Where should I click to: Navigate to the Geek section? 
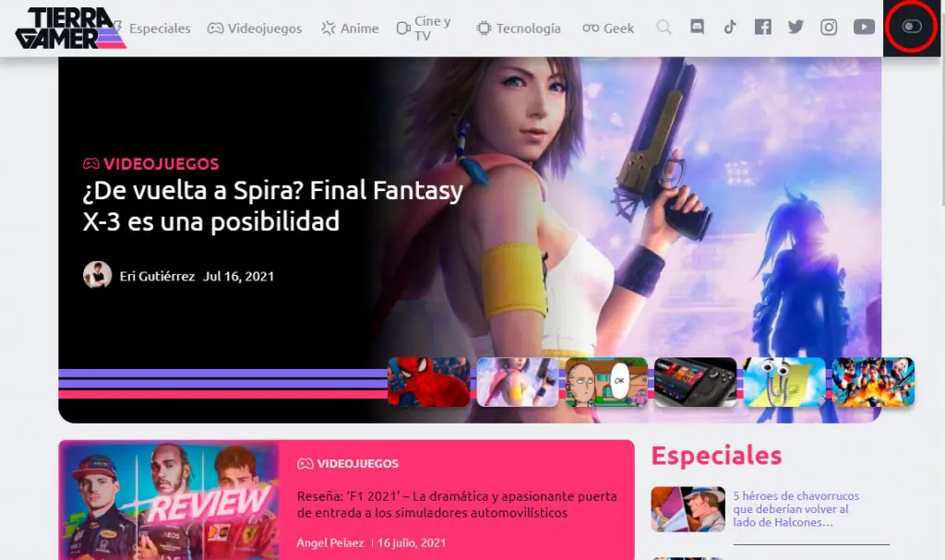(609, 29)
